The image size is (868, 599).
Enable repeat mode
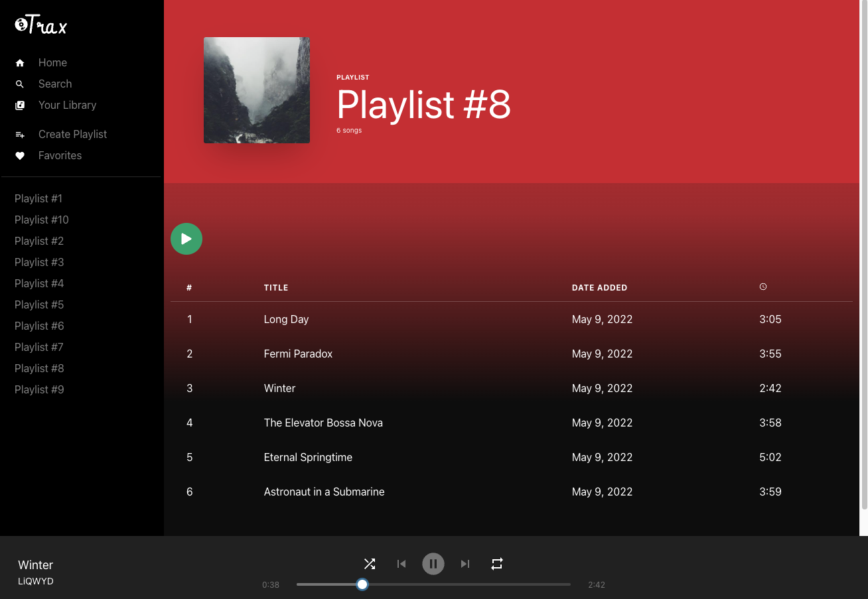coord(497,563)
